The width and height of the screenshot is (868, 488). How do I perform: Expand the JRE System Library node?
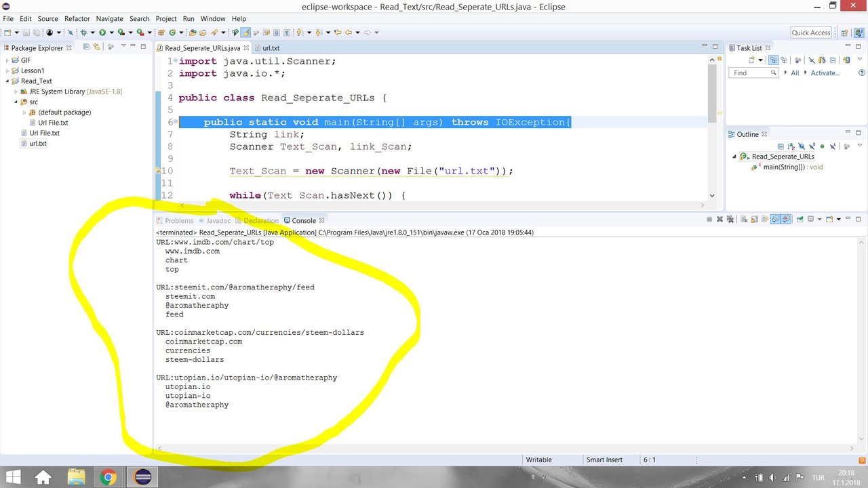click(15, 91)
